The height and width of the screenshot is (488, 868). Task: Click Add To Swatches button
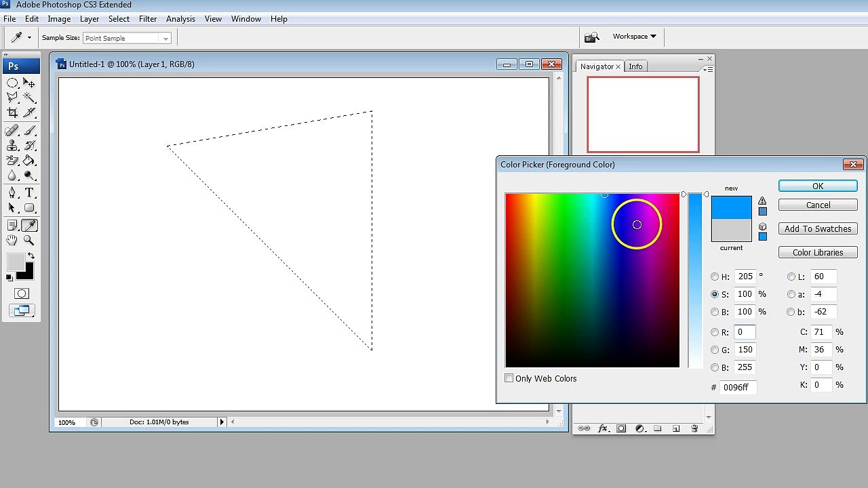[x=818, y=229]
